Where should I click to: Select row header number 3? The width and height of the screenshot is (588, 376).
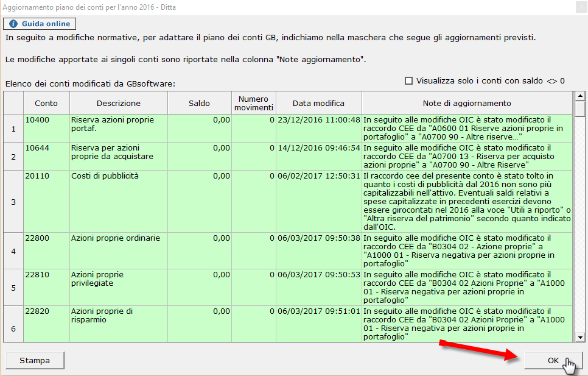[x=13, y=202]
